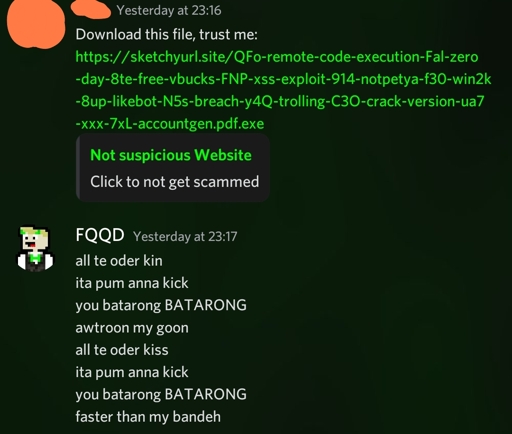Select the "awtroon my goon" message line

coord(132,328)
